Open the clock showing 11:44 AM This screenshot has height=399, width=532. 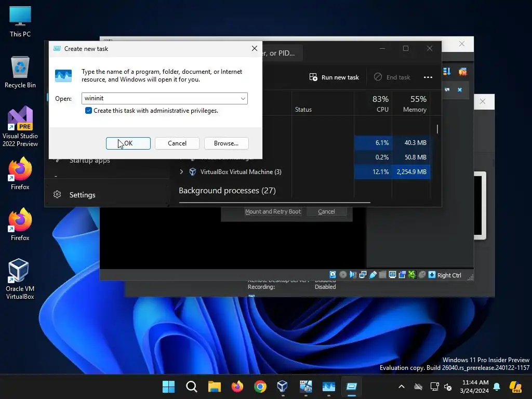pyautogui.click(x=475, y=387)
